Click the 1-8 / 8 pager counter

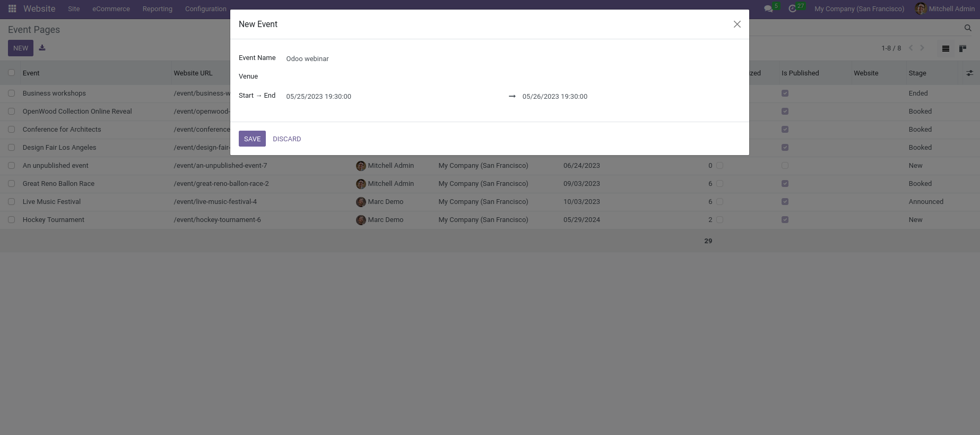(x=891, y=48)
